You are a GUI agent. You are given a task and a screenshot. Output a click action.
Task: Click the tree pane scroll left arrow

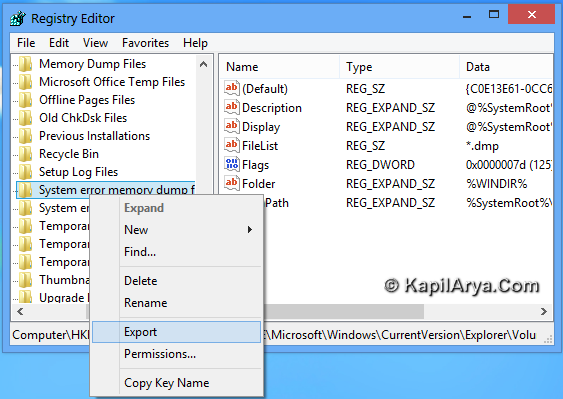point(20,311)
